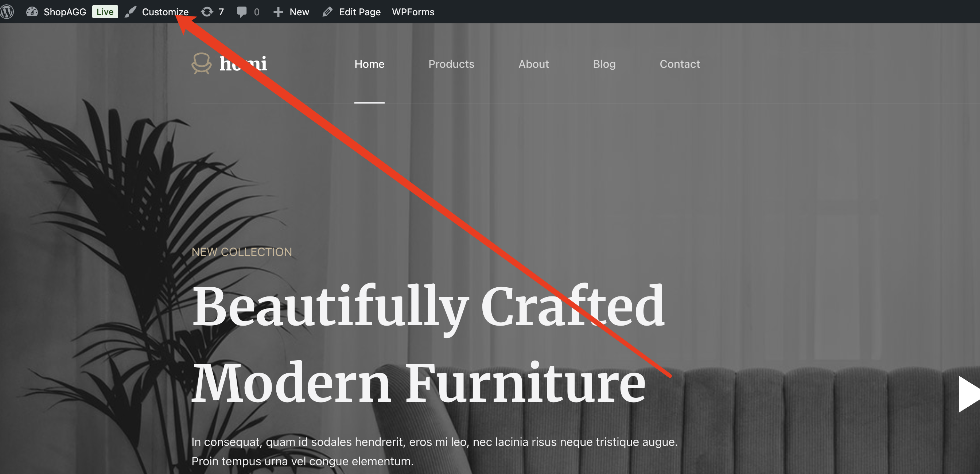Go to next slide with white arrow
980x474 pixels.
coord(969,394)
